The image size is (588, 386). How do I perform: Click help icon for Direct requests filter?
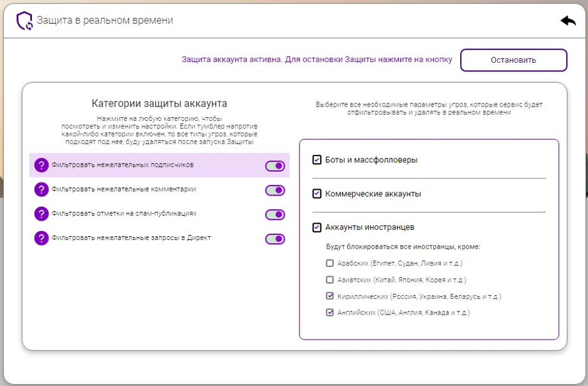41,239
